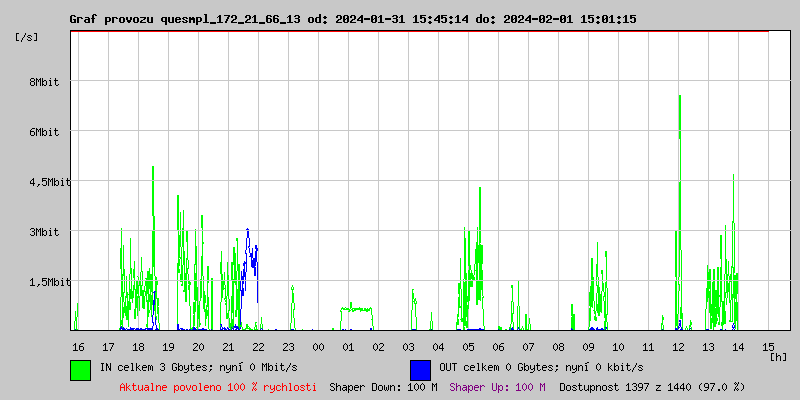This screenshot has height=400, width=800.
Task: Click the red 'Aktualne povoleno 100 % rychlosti' text
Action: [218, 386]
